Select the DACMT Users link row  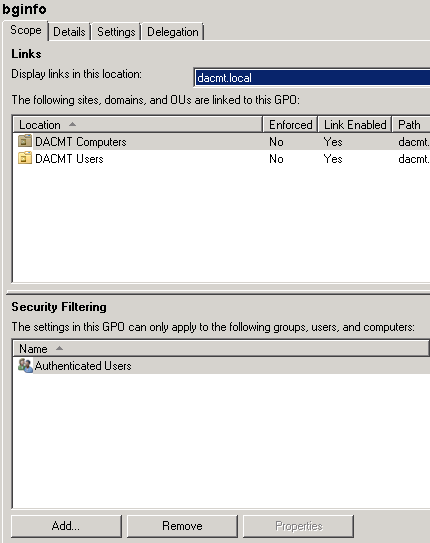[x=222, y=159]
